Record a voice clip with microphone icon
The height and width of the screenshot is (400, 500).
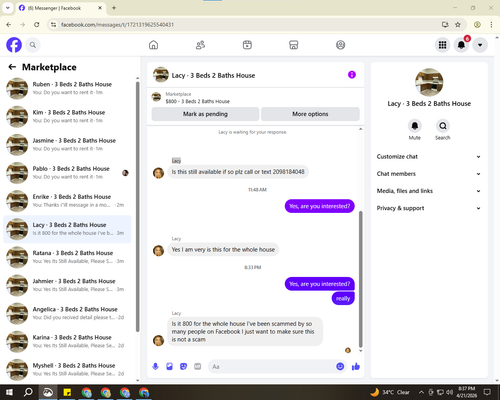coord(155,367)
